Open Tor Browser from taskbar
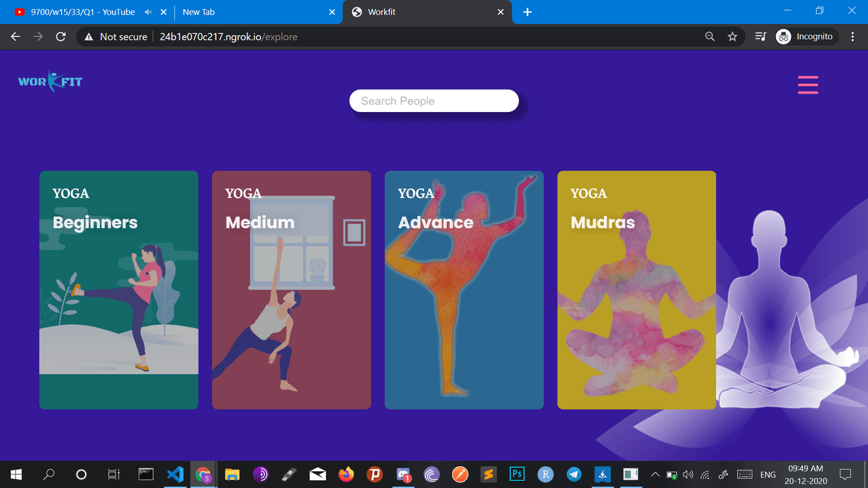Viewport: 868px width, 488px height. click(260, 474)
